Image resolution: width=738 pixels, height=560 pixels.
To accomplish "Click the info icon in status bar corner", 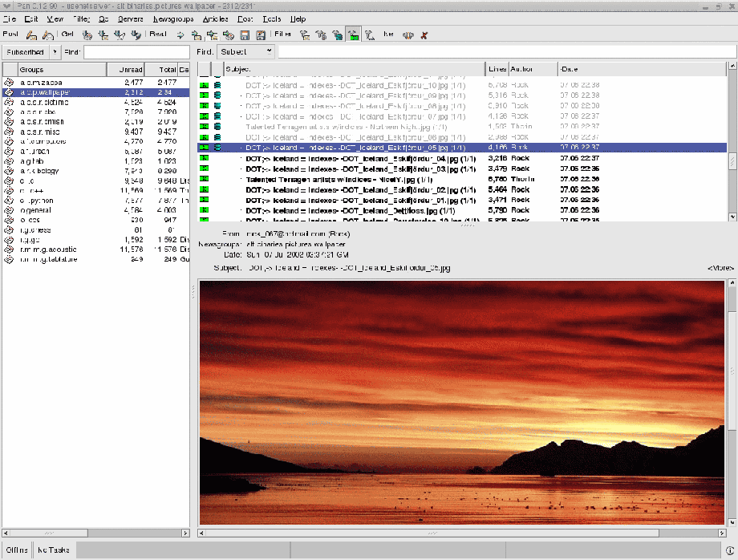I will (729, 551).
